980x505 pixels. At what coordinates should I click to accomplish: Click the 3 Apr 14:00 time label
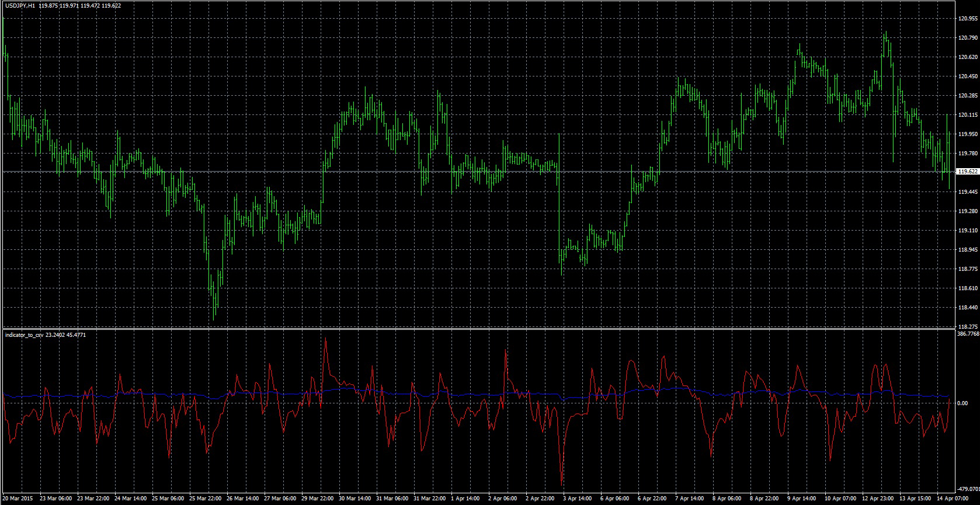pos(579,499)
